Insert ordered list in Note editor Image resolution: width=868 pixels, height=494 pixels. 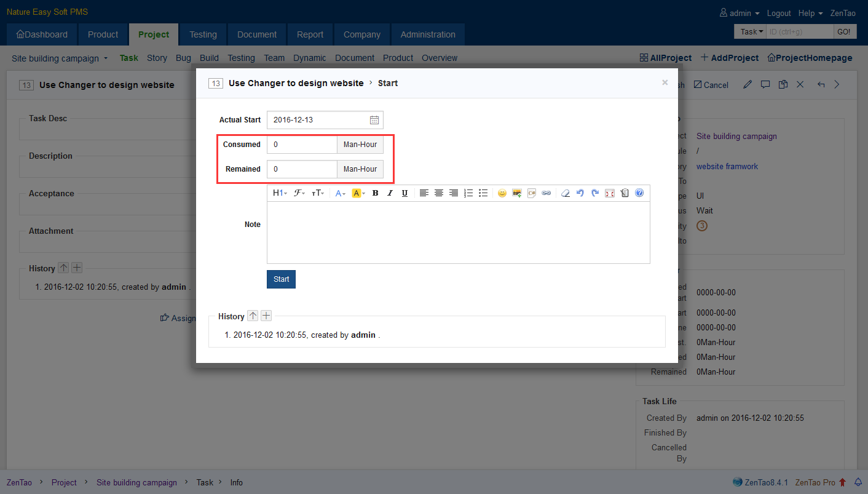tap(468, 193)
